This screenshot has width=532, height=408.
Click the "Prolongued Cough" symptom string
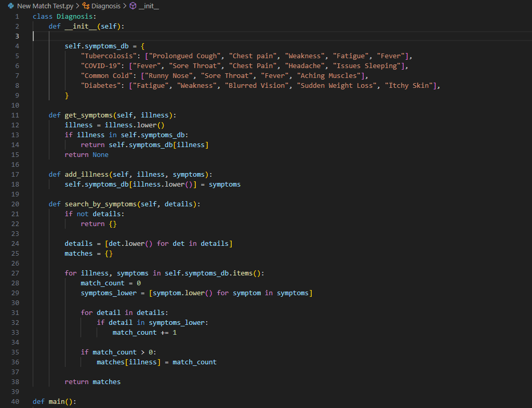[x=185, y=56]
